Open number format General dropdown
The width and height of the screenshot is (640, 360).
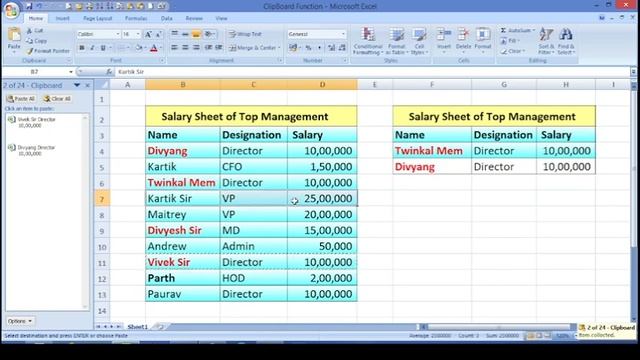tap(343, 34)
